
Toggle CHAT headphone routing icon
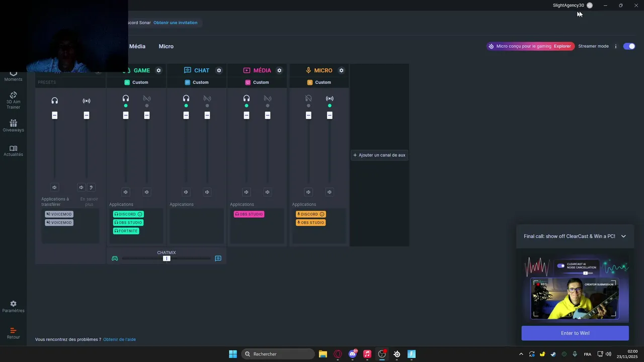[x=186, y=99]
